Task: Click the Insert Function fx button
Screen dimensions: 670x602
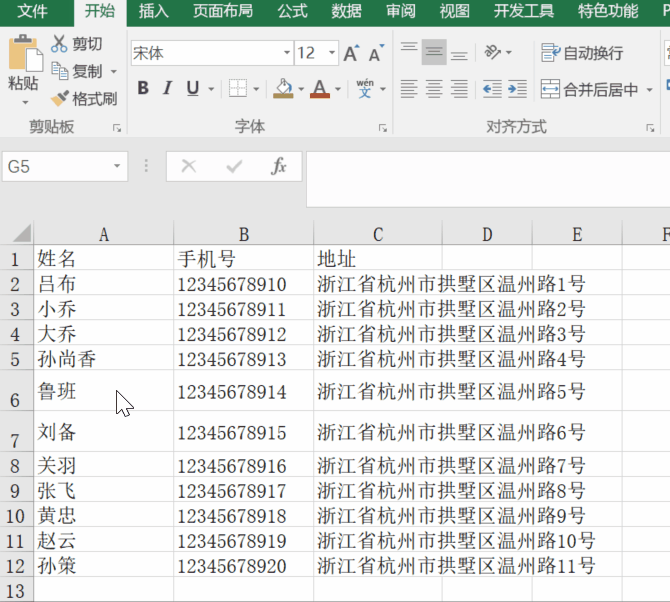Action: pos(279,166)
